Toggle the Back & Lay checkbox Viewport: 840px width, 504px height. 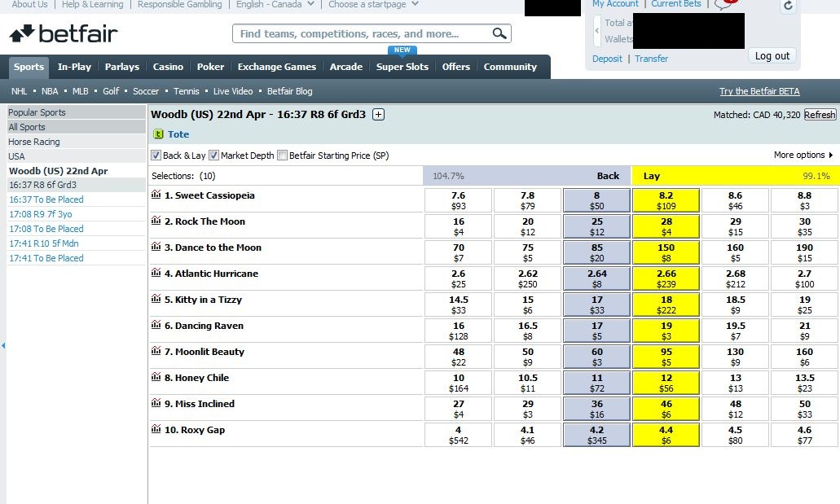tap(156, 156)
